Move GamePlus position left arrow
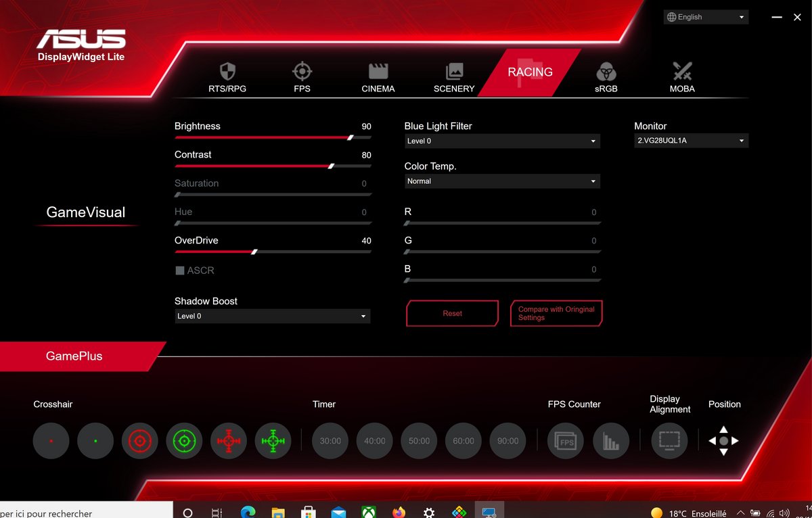812x518 pixels. pos(712,441)
